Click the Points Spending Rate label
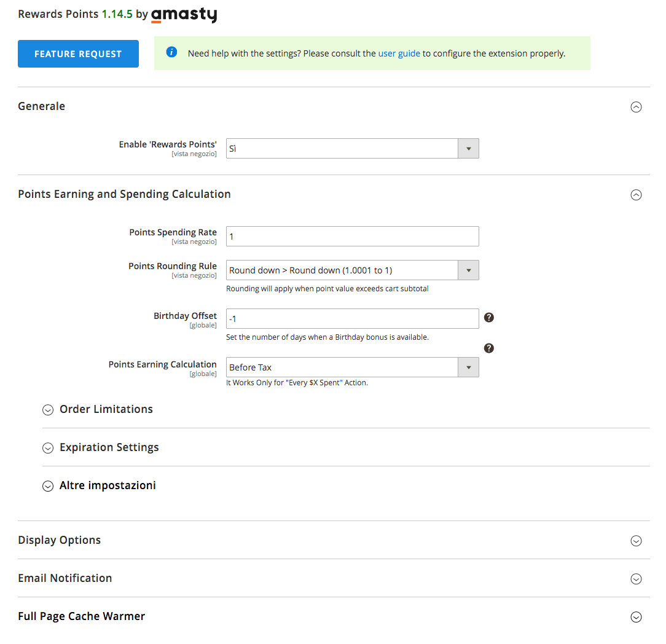 (173, 232)
